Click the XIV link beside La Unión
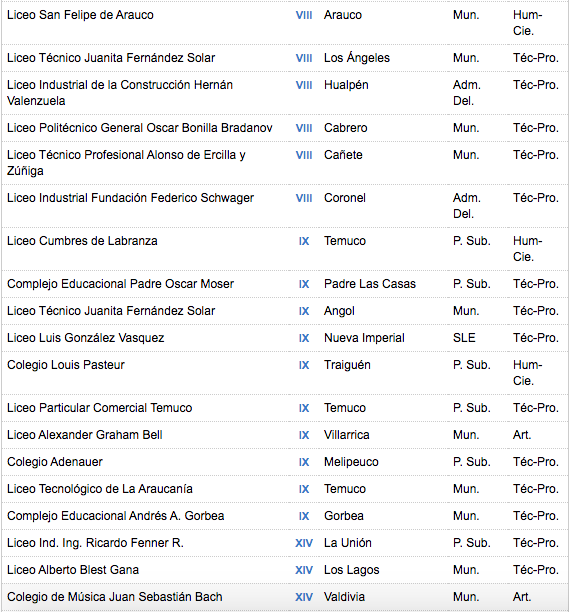Image resolution: width=569 pixels, height=612 pixels. pos(304,543)
